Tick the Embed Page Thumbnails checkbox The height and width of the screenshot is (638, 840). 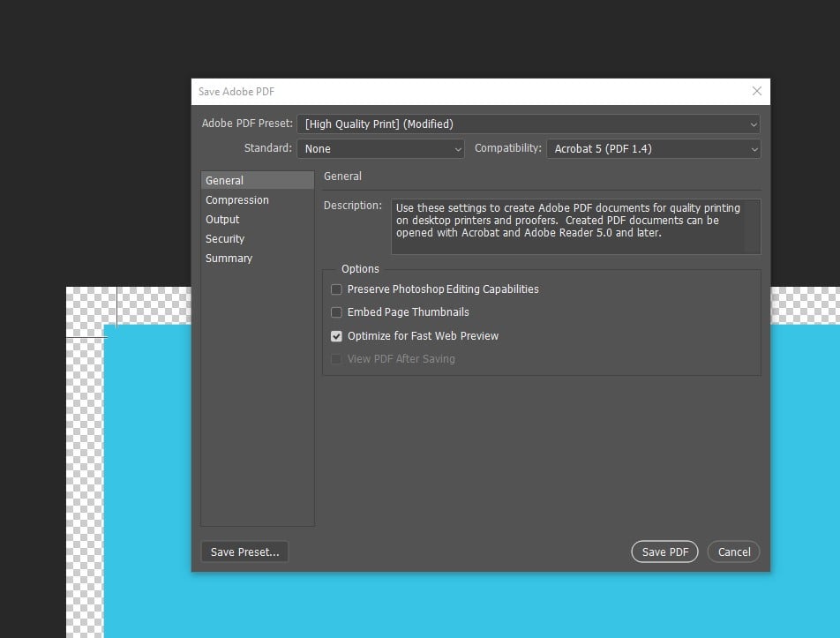336,312
